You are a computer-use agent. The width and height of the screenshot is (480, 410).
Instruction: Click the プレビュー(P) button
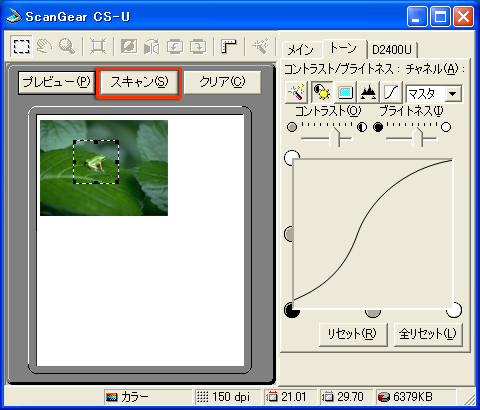pyautogui.click(x=57, y=82)
